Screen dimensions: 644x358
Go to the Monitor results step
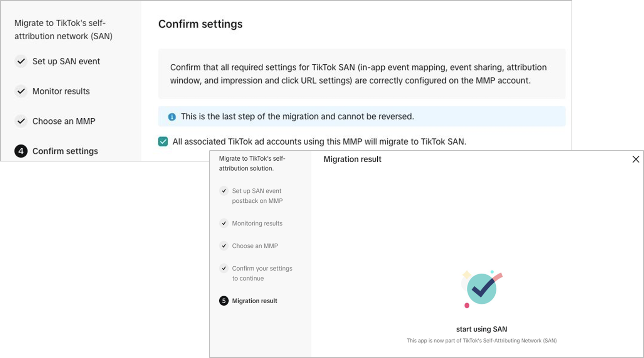[61, 91]
